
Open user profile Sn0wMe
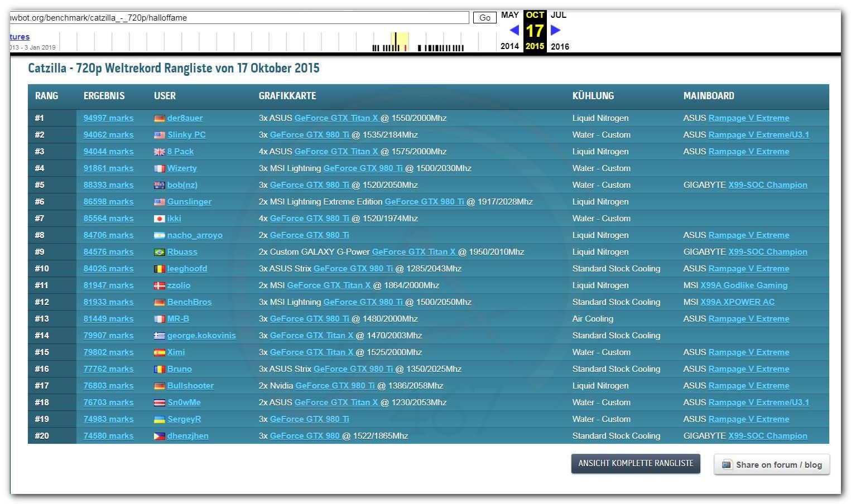184,403
